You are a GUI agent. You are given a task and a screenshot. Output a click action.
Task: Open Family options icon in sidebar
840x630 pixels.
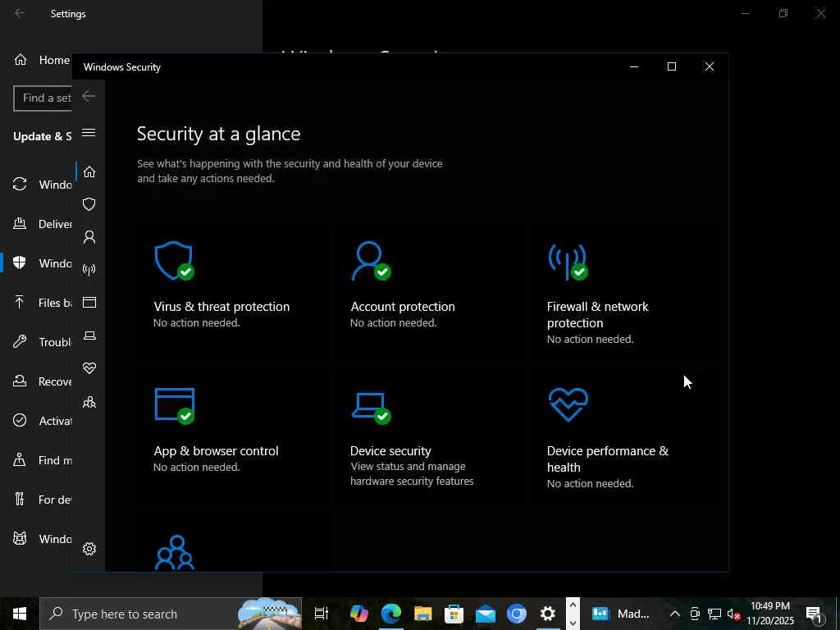click(89, 402)
